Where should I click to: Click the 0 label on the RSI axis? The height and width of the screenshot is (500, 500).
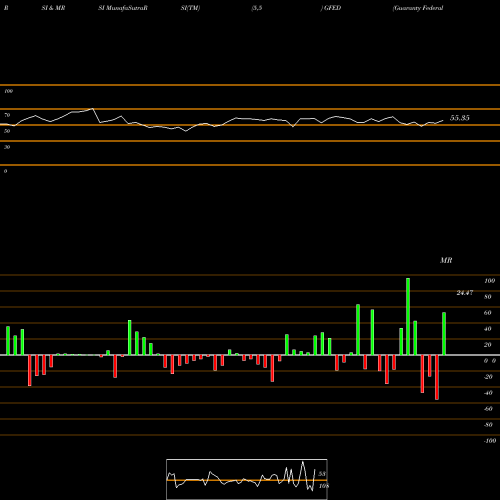tap(5, 171)
